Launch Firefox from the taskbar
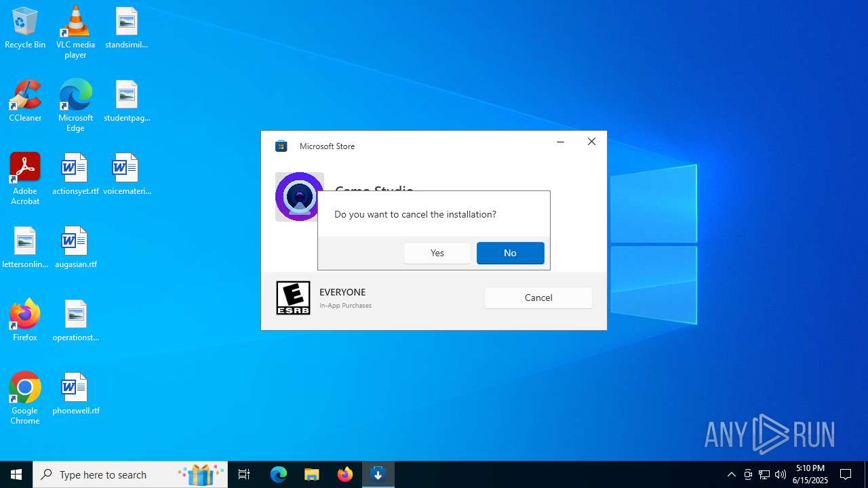Viewport: 868px width, 488px height. click(x=345, y=474)
